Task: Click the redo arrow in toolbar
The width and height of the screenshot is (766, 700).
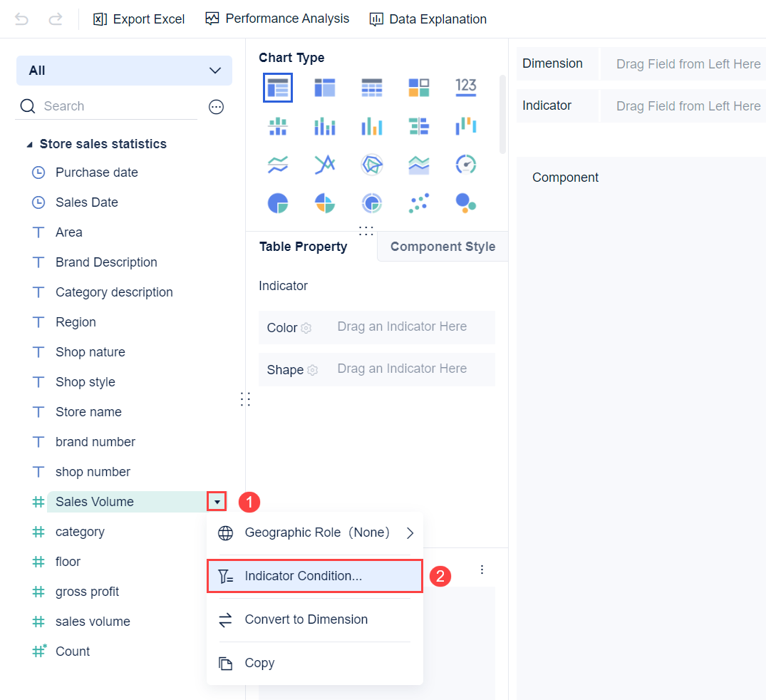Action: (56, 19)
